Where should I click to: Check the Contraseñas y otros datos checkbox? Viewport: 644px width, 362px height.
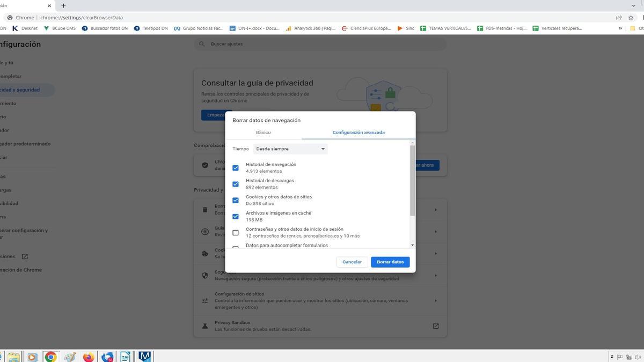click(236, 233)
